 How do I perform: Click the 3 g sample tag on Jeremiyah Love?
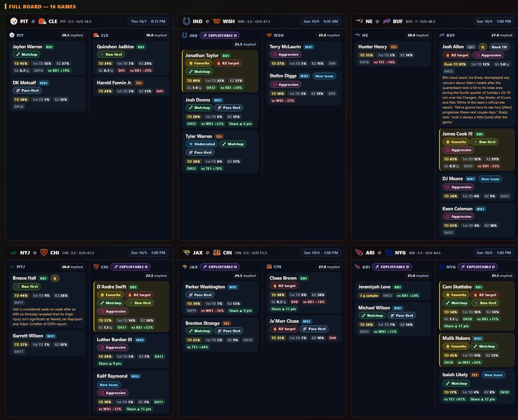point(370,295)
